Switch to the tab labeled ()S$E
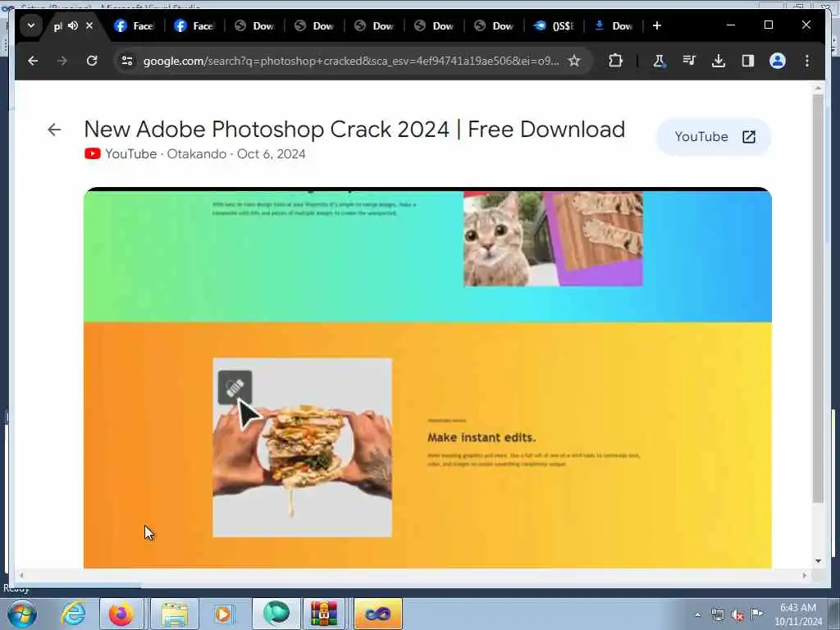 coord(554,25)
